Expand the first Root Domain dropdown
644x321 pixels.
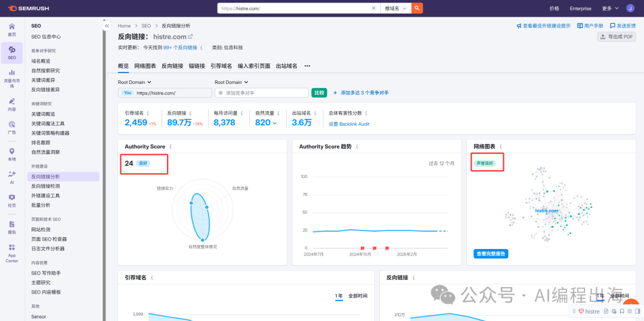click(135, 82)
